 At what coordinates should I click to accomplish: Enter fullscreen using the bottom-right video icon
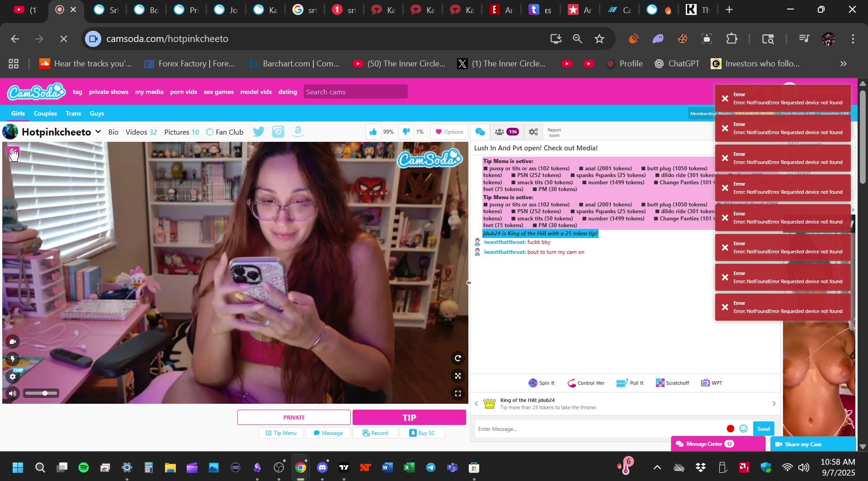458,394
